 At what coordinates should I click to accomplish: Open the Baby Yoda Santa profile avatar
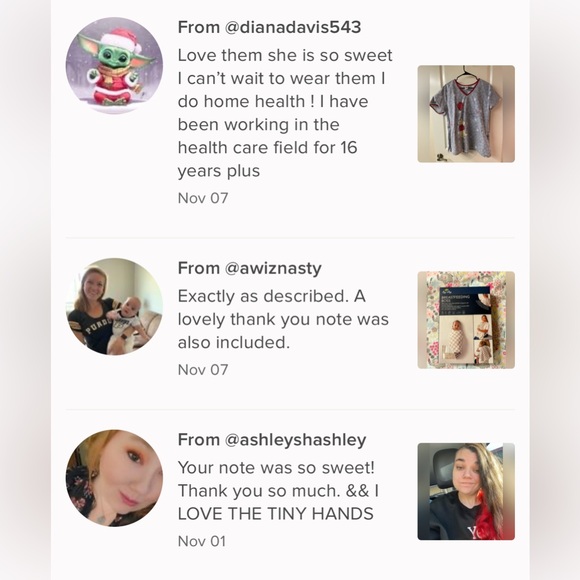tap(114, 65)
